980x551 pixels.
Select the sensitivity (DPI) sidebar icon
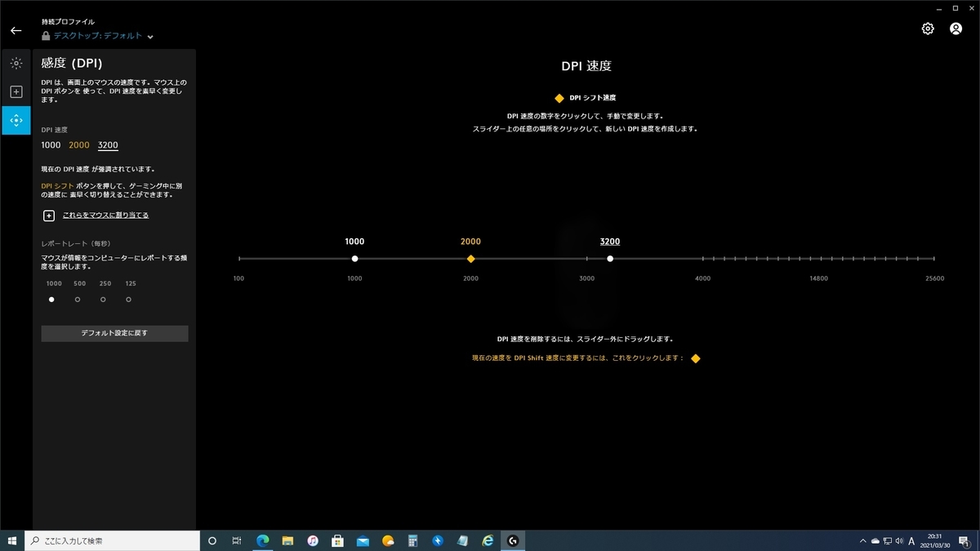[x=16, y=120]
